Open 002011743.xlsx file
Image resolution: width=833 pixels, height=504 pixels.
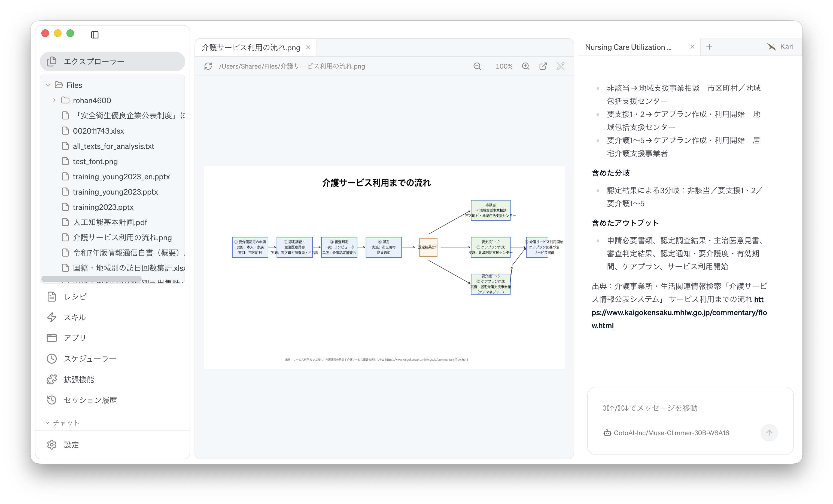point(98,131)
